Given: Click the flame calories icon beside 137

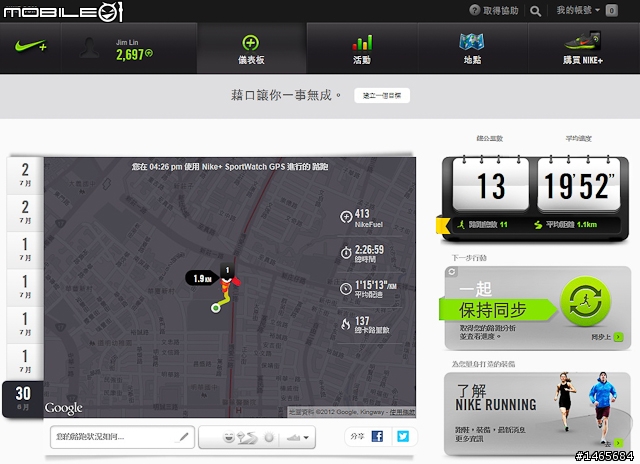Looking at the screenshot, I should tap(346, 324).
